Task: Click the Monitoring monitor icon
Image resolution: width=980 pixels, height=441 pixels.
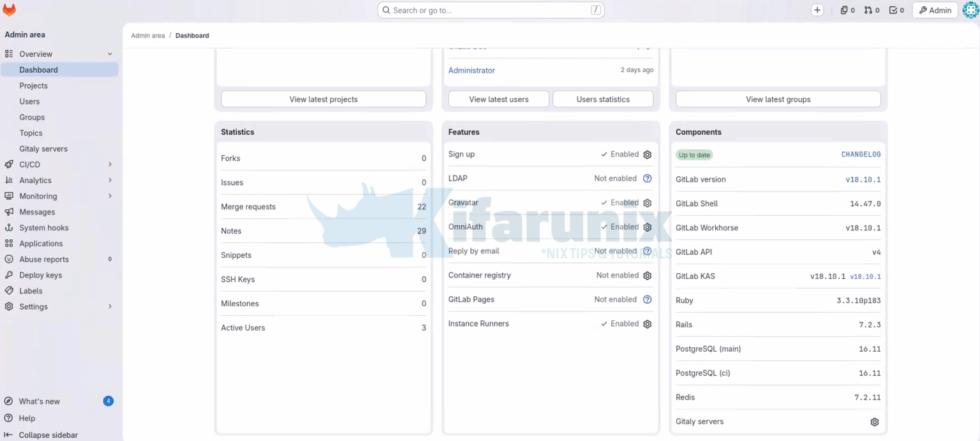Action: (x=9, y=196)
